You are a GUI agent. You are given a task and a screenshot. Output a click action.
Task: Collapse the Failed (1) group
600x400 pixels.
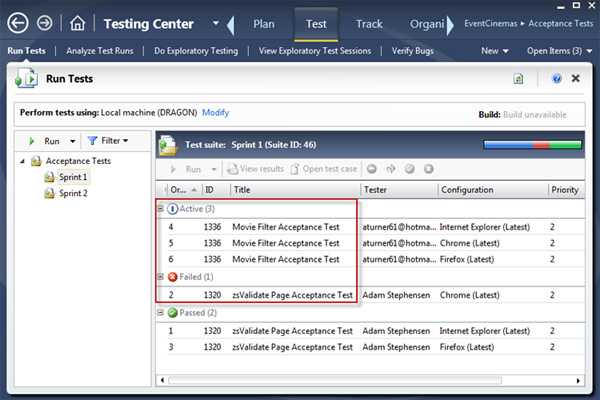coord(161,276)
